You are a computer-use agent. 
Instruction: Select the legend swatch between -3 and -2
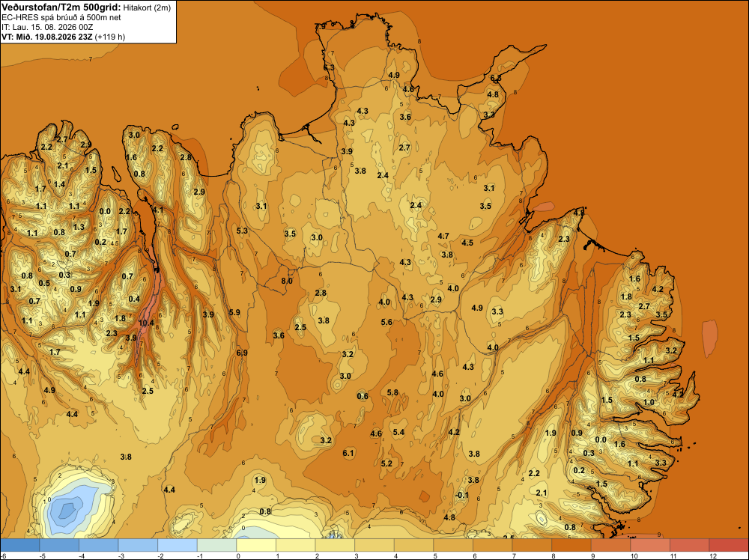coord(138,545)
